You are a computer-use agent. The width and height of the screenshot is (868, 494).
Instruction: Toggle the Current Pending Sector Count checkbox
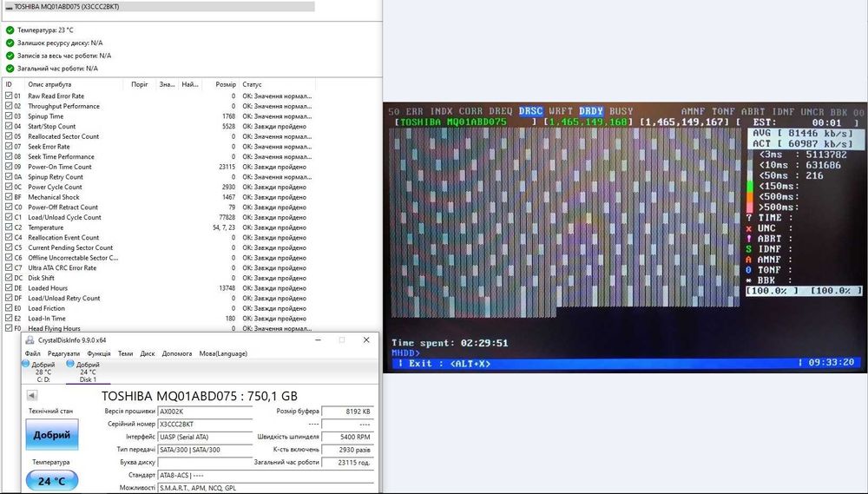[9, 247]
